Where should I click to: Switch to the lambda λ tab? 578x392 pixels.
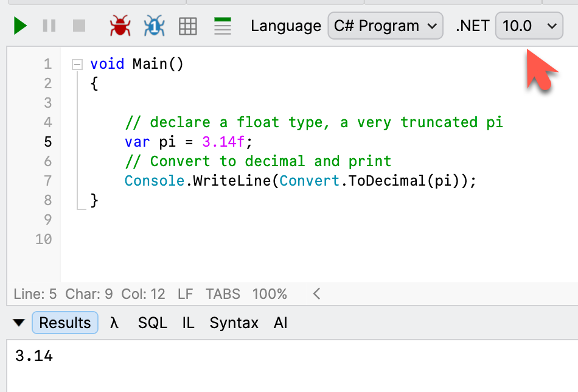[114, 323]
